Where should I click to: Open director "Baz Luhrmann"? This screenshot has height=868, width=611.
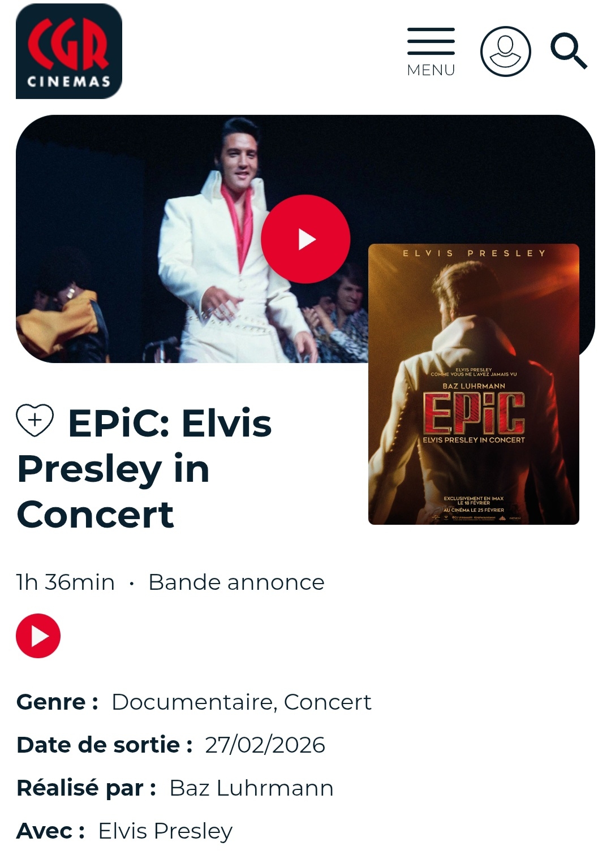252,788
